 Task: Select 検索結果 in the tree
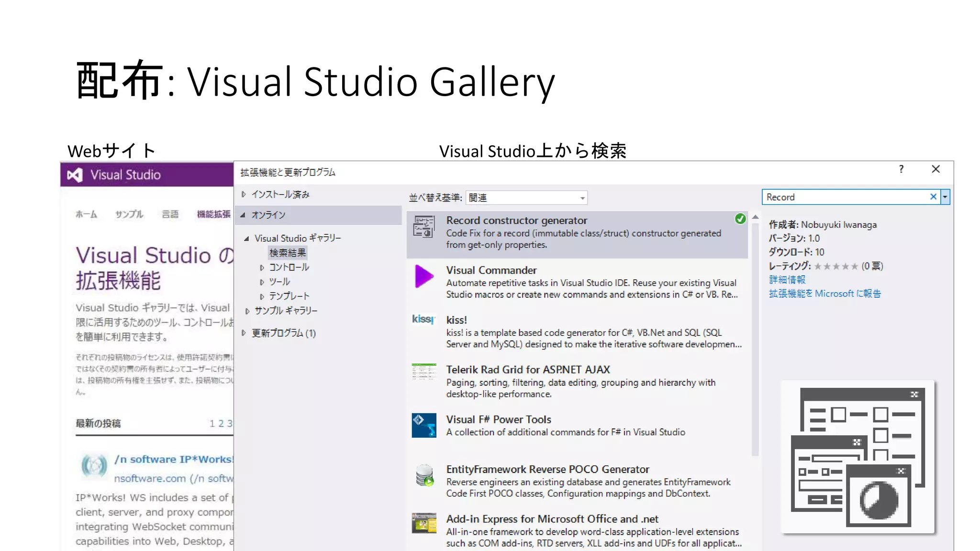[288, 253]
